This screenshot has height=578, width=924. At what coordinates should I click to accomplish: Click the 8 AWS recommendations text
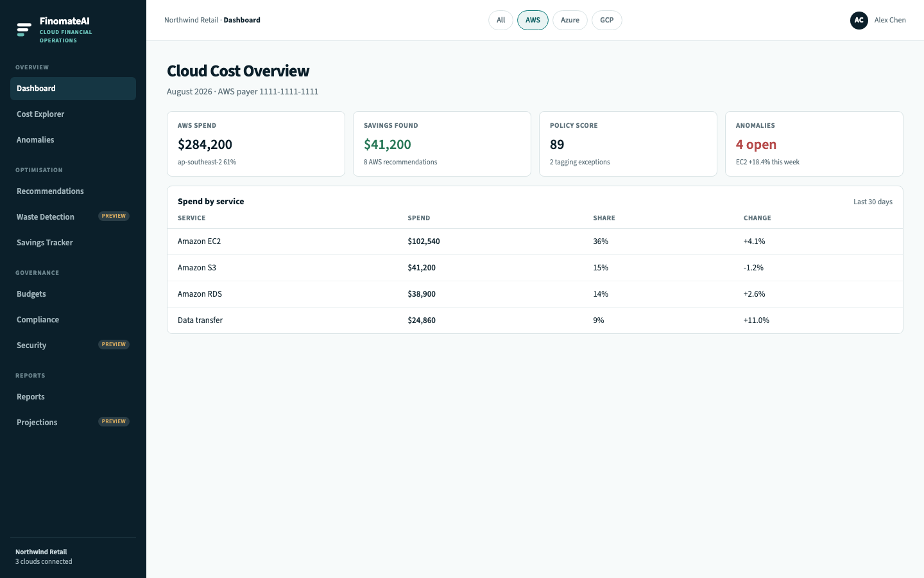click(x=400, y=162)
